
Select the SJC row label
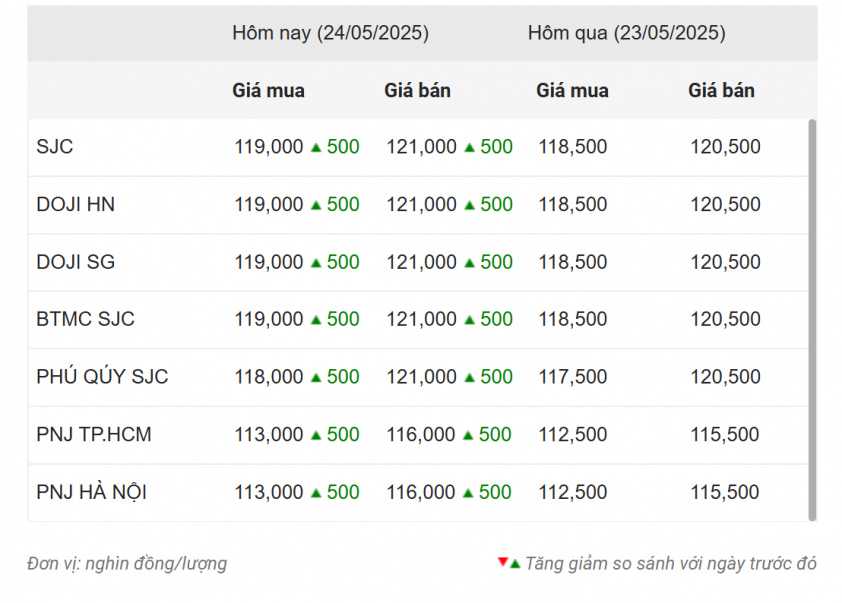pyautogui.click(x=55, y=147)
